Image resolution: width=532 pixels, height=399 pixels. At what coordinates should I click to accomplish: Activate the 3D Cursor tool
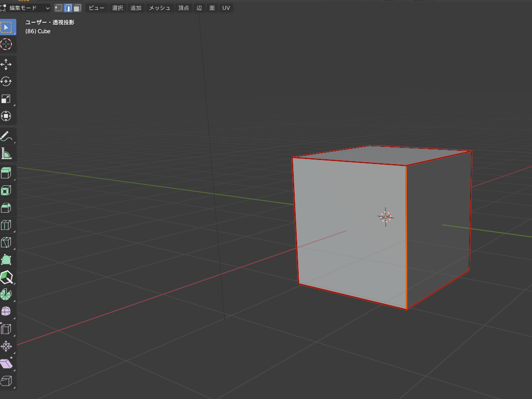[x=6, y=45]
